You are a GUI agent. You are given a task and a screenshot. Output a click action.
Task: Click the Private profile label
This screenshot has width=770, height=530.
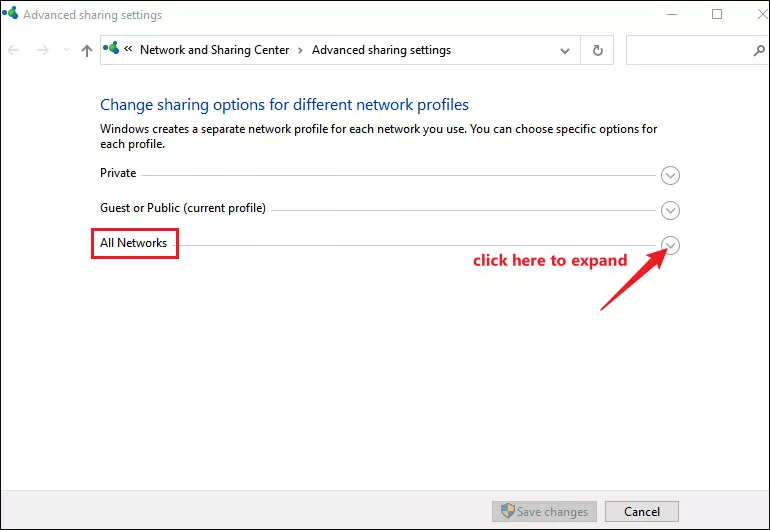(x=118, y=173)
